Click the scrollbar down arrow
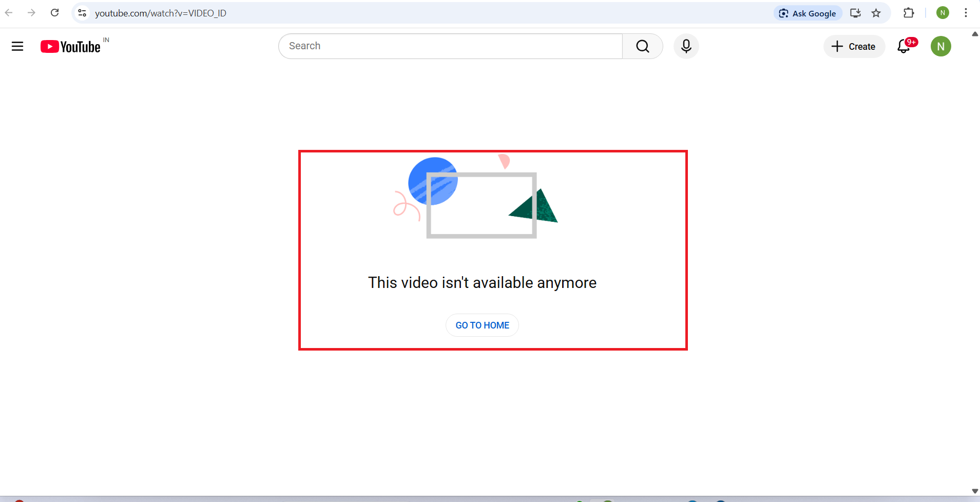The height and width of the screenshot is (502, 980). 975,491
